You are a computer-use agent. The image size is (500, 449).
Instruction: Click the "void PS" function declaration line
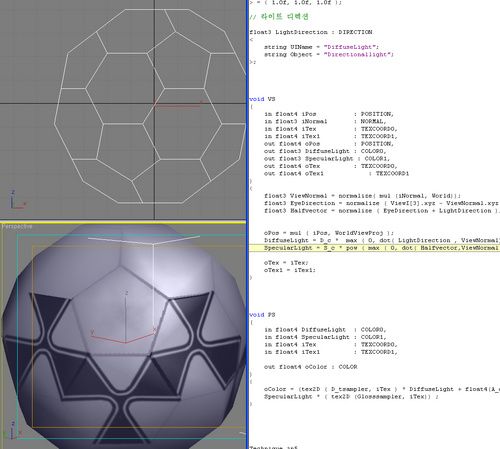(262, 315)
